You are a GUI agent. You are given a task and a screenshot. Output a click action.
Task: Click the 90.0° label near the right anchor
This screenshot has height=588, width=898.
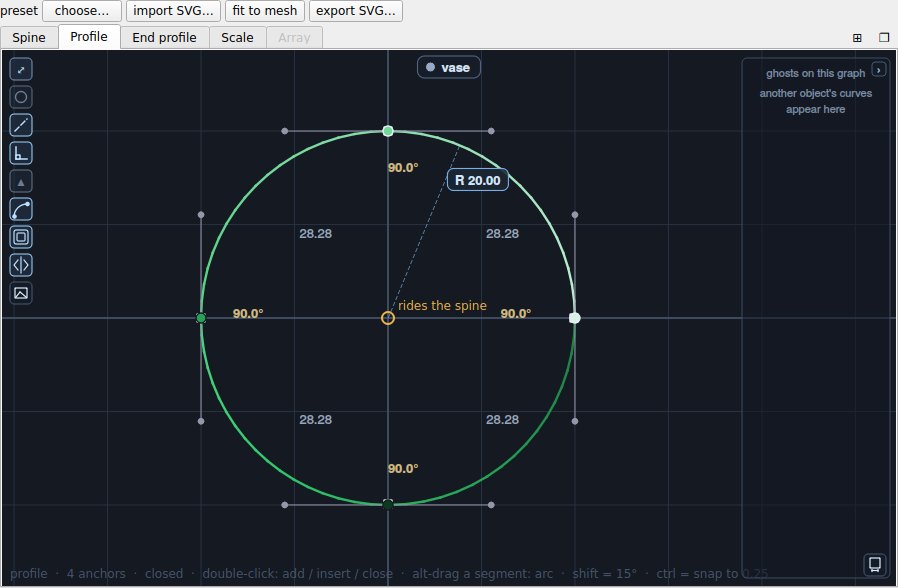[516, 314]
